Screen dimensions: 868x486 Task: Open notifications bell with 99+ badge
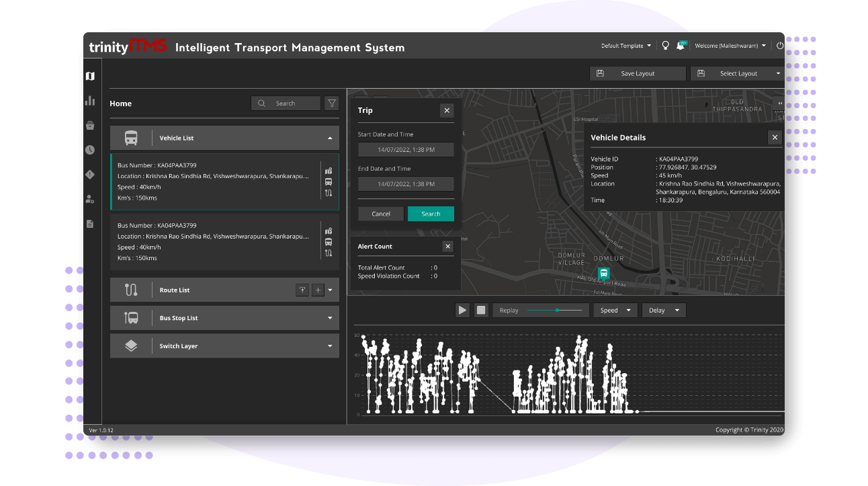[681, 46]
